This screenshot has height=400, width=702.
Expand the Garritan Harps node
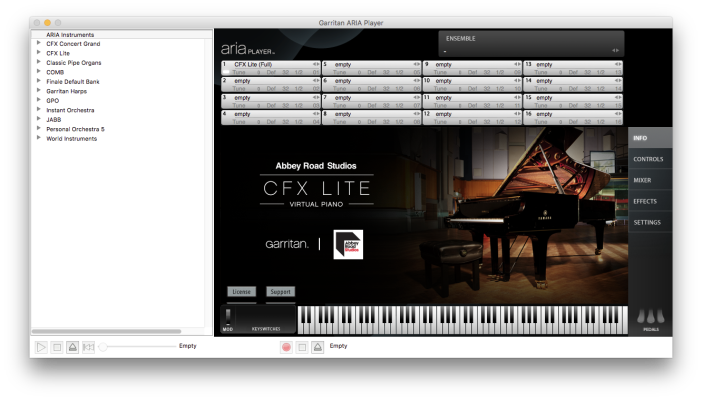coord(39,90)
